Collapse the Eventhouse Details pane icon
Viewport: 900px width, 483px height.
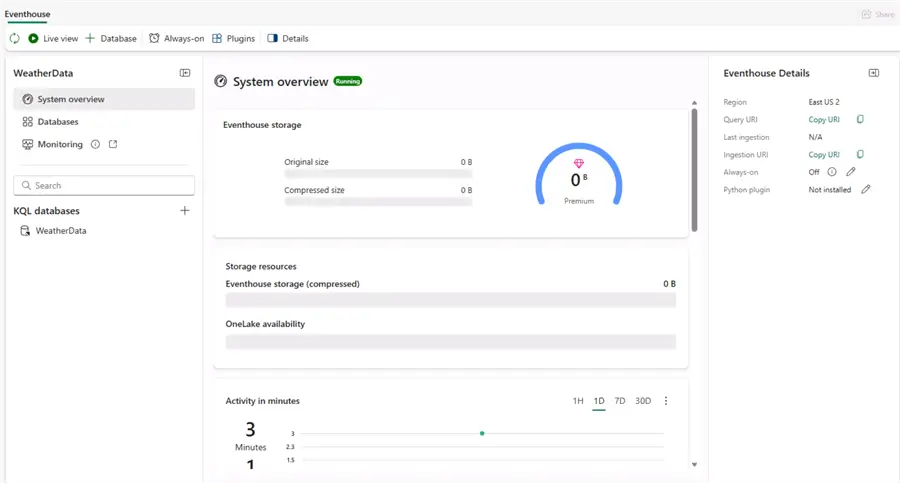[874, 73]
